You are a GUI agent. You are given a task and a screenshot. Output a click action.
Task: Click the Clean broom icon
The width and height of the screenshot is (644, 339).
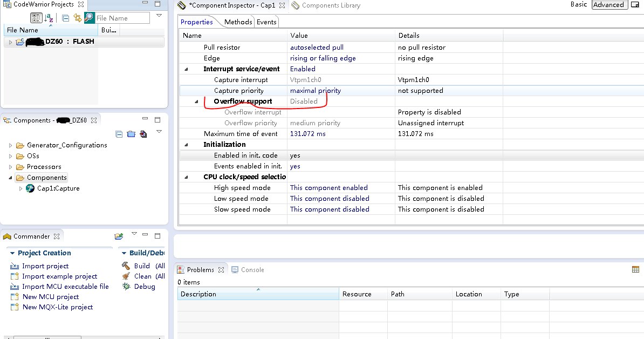point(126,276)
